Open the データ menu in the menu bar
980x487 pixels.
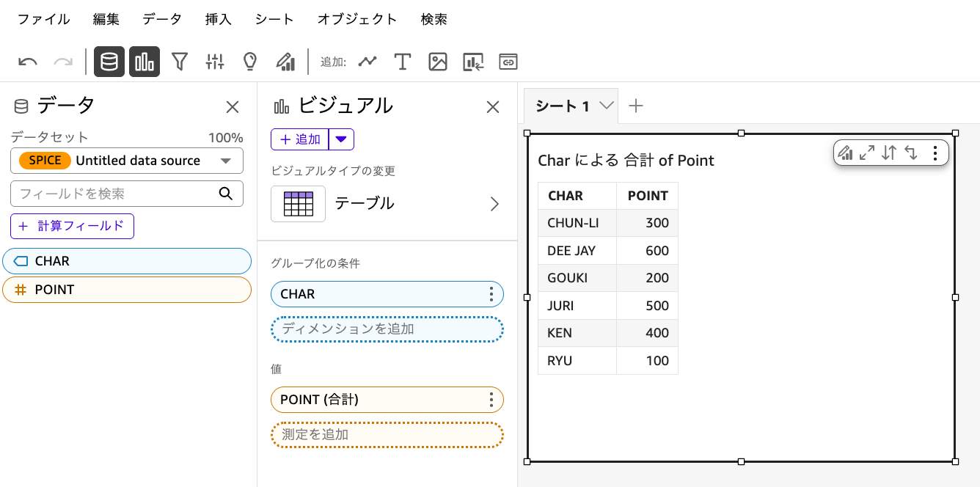pyautogui.click(x=161, y=19)
